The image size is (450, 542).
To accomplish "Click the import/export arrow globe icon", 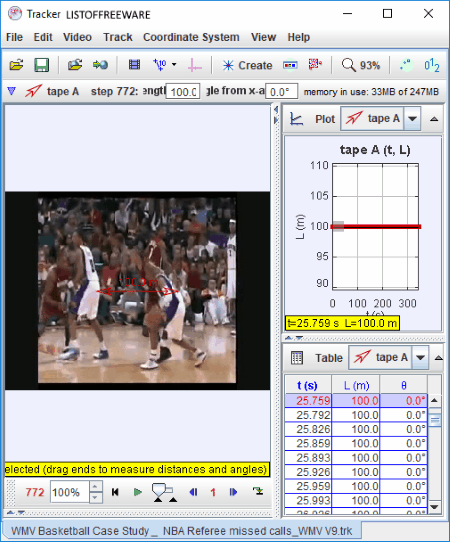I will (x=100, y=65).
